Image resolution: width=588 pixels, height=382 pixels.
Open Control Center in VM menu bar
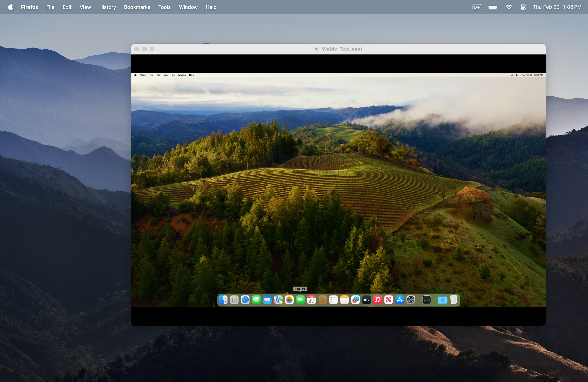pos(517,75)
